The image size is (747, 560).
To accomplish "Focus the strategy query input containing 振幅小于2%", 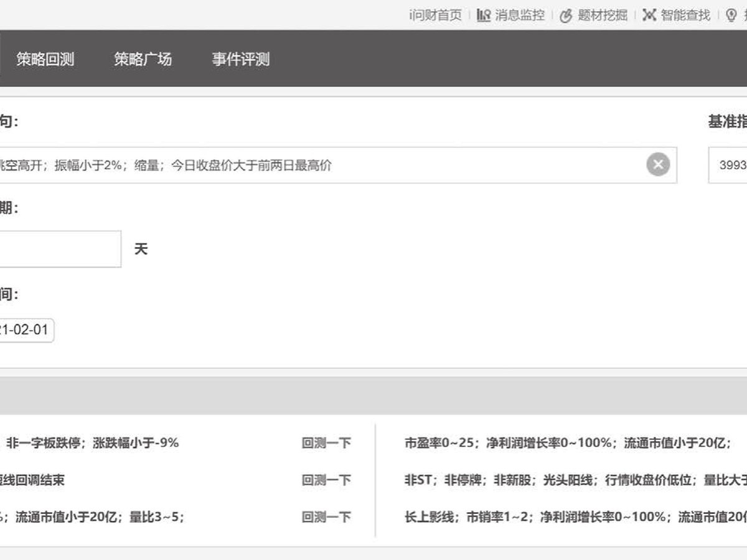I will pyautogui.click(x=338, y=165).
